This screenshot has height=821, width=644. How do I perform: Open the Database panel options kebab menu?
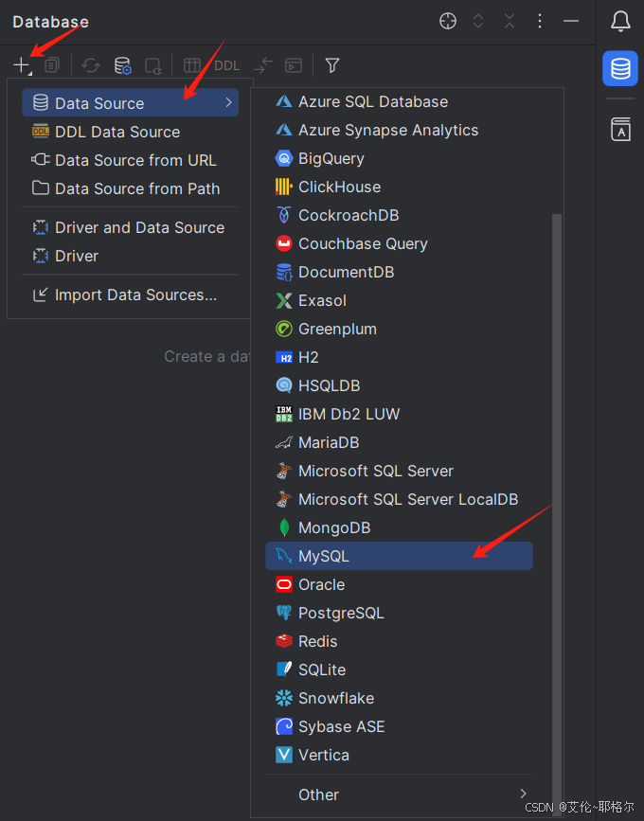point(540,21)
